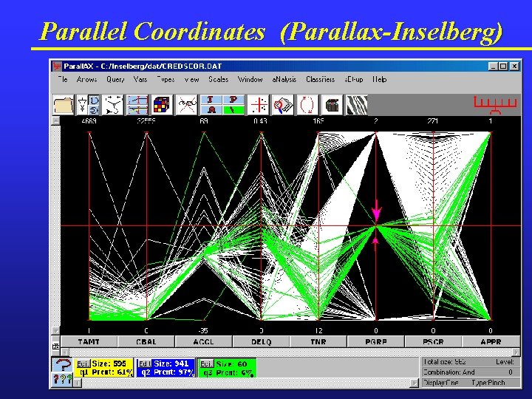Open the Classifiers menu
Screen dimensions: 532x399
pyautogui.click(x=320, y=79)
